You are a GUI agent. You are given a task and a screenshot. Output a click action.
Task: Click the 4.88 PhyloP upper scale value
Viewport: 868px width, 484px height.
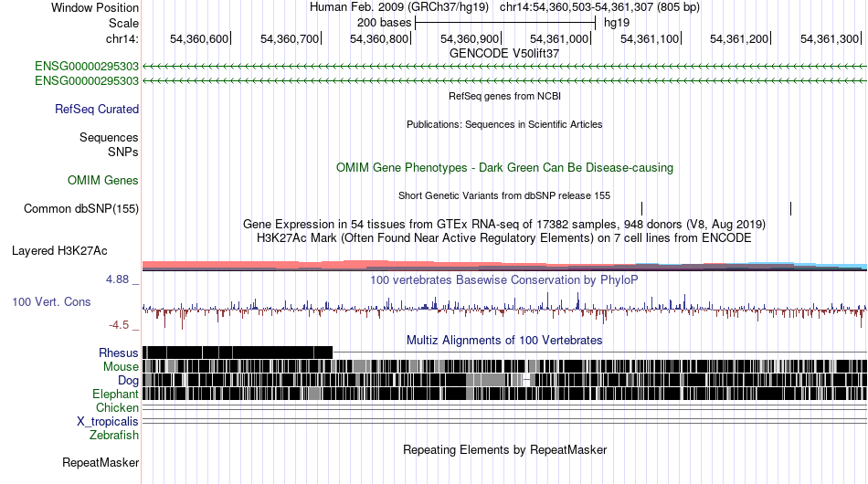tap(117, 279)
